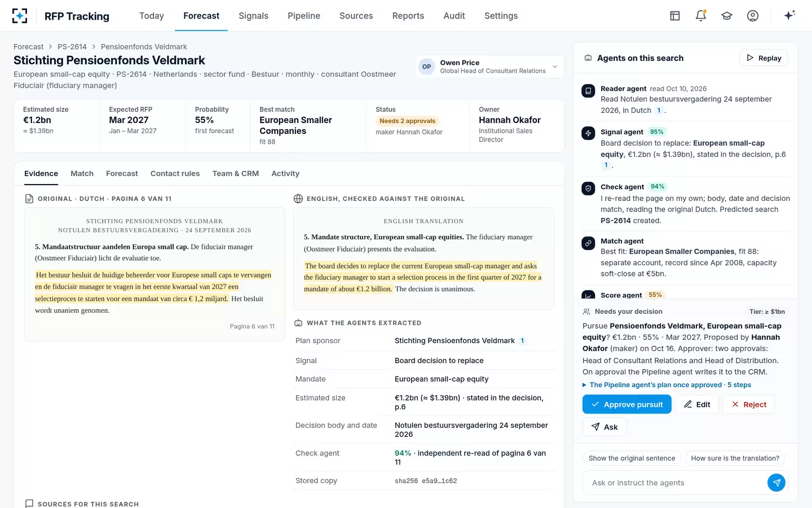Switch to the Match tab

(82, 174)
